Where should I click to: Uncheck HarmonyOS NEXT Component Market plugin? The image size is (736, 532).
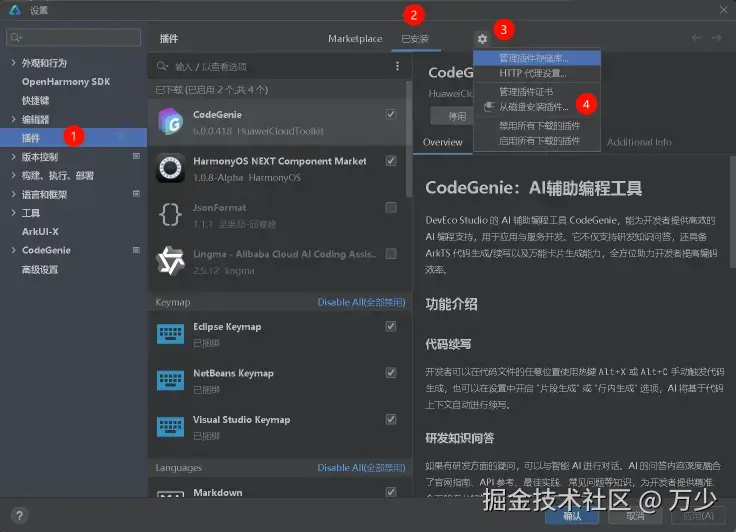point(391,161)
